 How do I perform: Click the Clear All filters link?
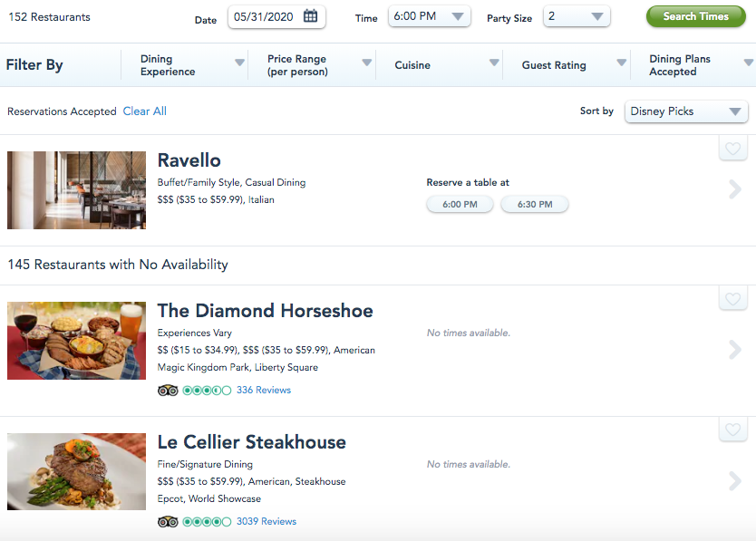tap(145, 111)
